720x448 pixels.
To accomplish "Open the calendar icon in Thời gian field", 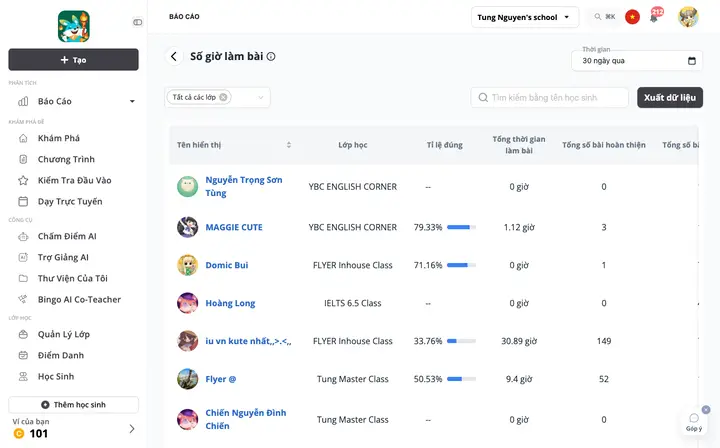I will (692, 61).
